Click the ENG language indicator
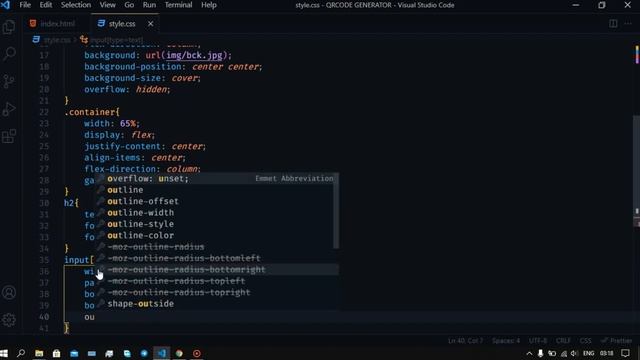The image size is (640, 360). tap(588, 353)
